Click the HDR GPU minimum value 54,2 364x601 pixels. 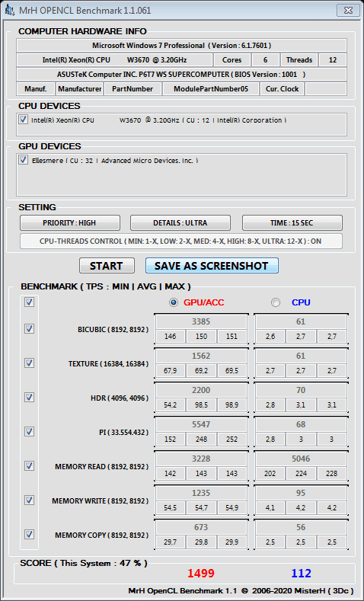tap(170, 404)
